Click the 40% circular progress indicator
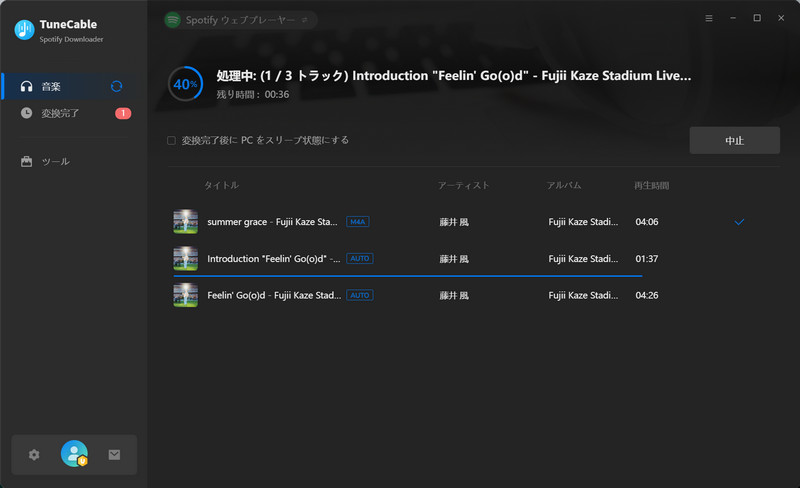Screen dimensions: 800x488 tap(186, 84)
